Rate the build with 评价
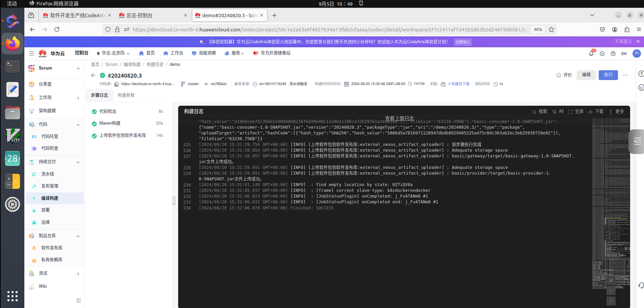The height and width of the screenshot is (308, 644). (564, 75)
